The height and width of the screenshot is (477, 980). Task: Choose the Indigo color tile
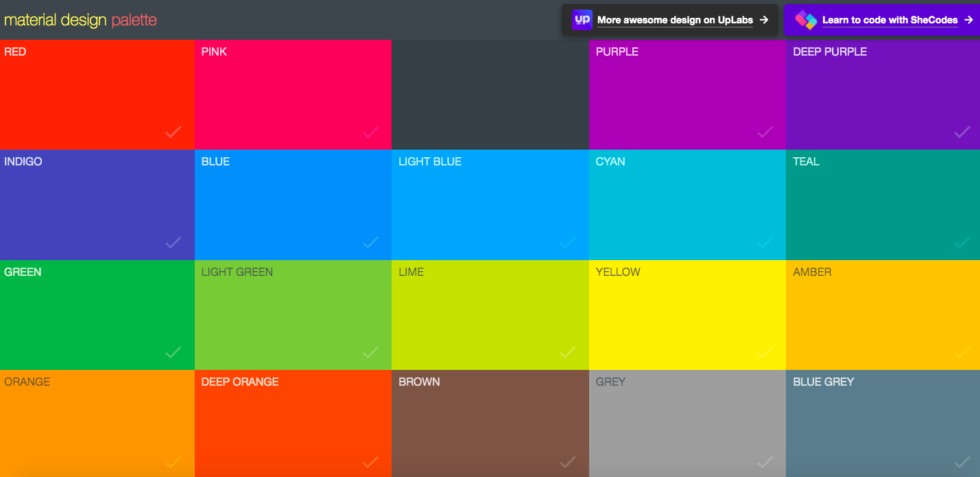97,205
